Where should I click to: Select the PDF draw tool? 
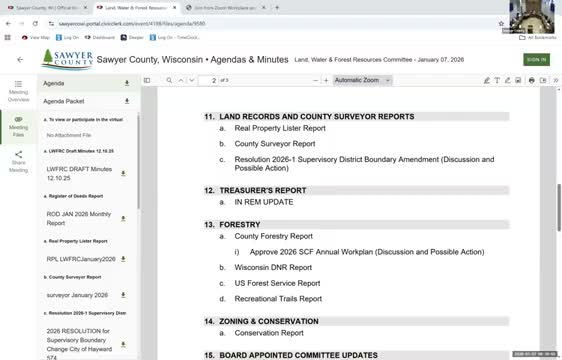click(x=508, y=80)
